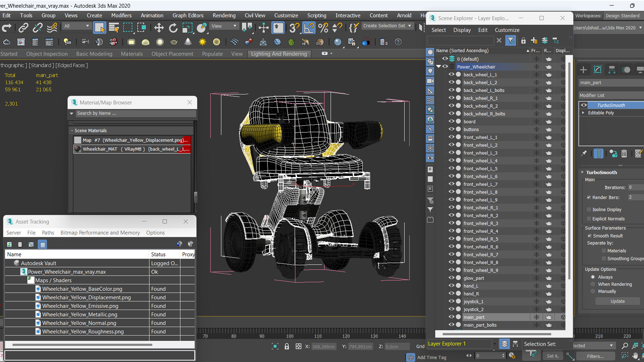Open the All selection filter dropdown
Screen dimensions: 644x362
77,26
